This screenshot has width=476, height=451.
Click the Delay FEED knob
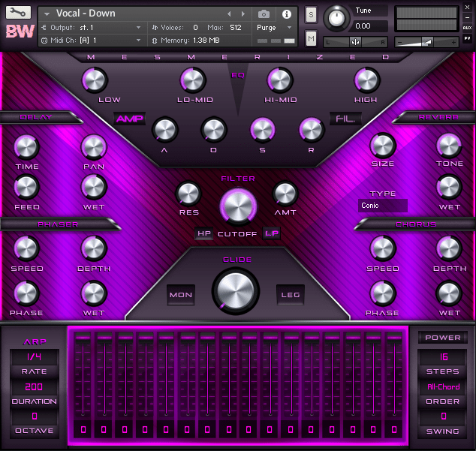[x=26, y=188]
